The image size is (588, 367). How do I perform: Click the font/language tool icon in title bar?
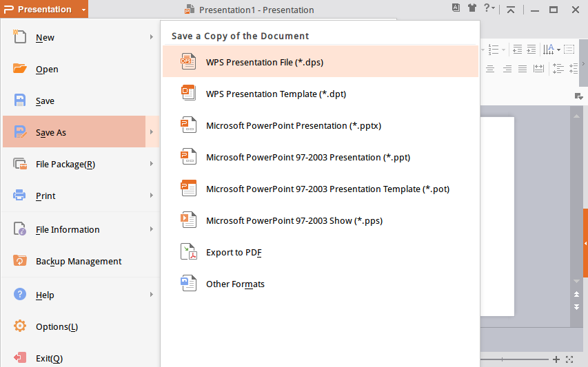[x=456, y=8]
